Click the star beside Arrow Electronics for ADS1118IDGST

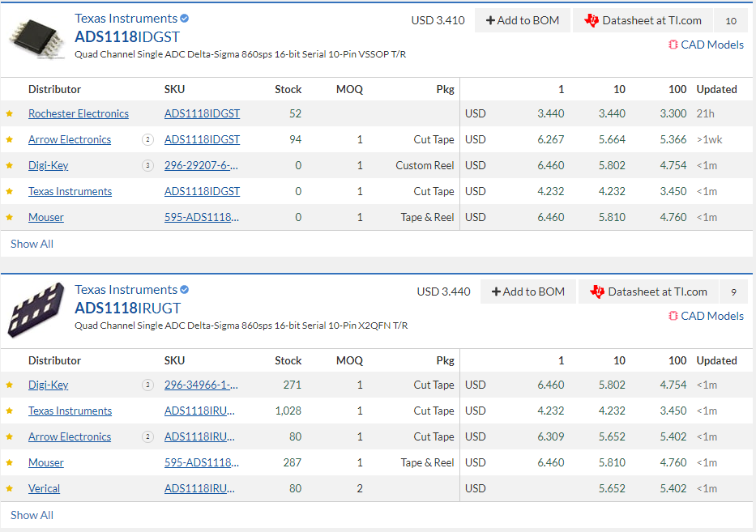(9, 140)
